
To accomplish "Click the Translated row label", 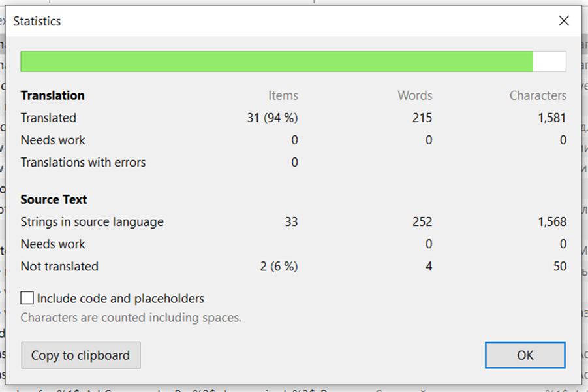I will [48, 118].
